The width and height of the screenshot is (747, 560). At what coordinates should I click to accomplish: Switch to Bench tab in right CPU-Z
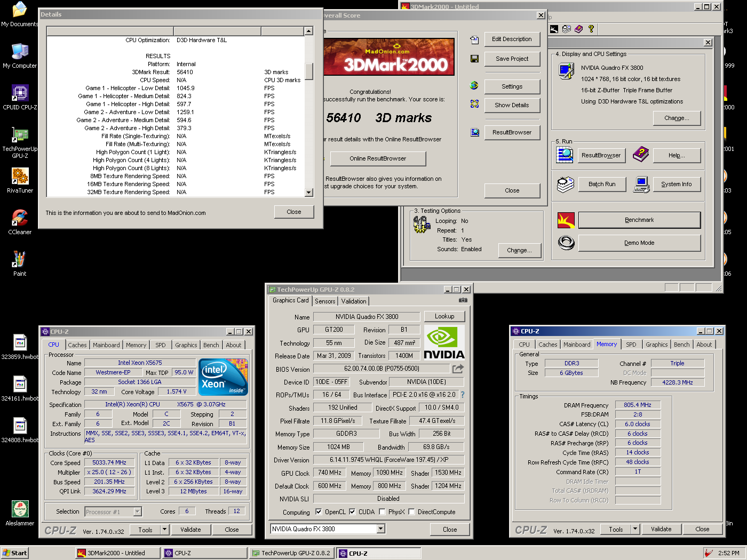(x=681, y=345)
